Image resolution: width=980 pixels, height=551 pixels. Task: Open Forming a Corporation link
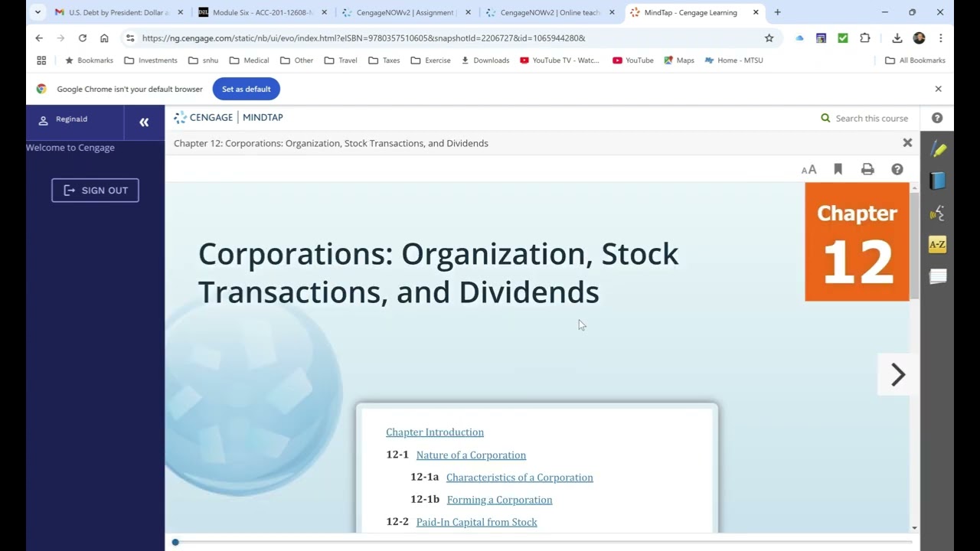tap(499, 500)
